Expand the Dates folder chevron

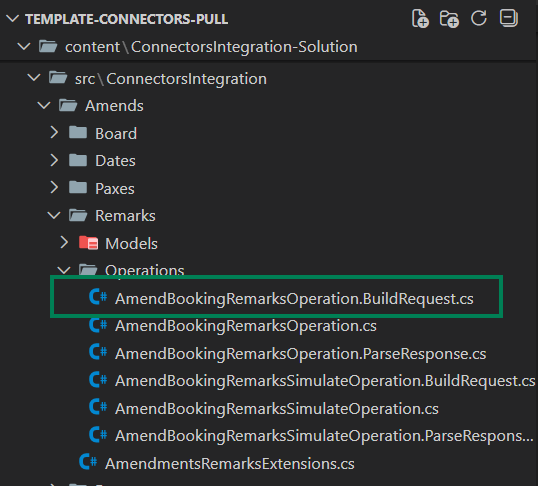[54, 160]
